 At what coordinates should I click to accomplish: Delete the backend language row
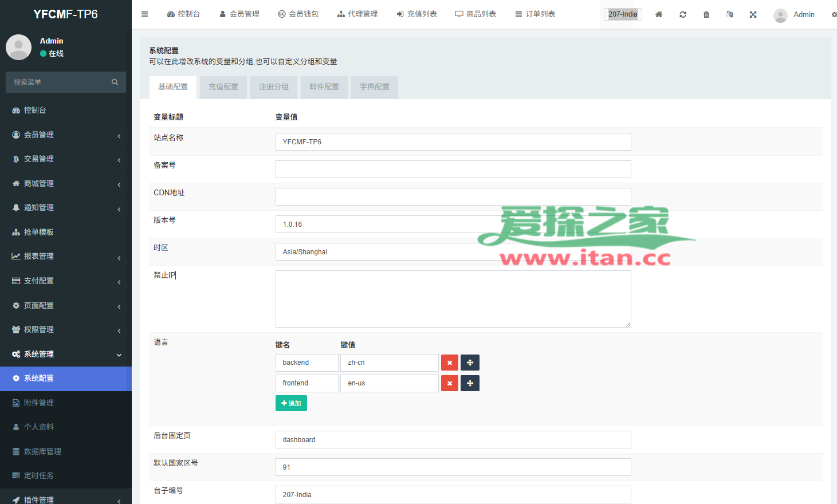point(450,363)
